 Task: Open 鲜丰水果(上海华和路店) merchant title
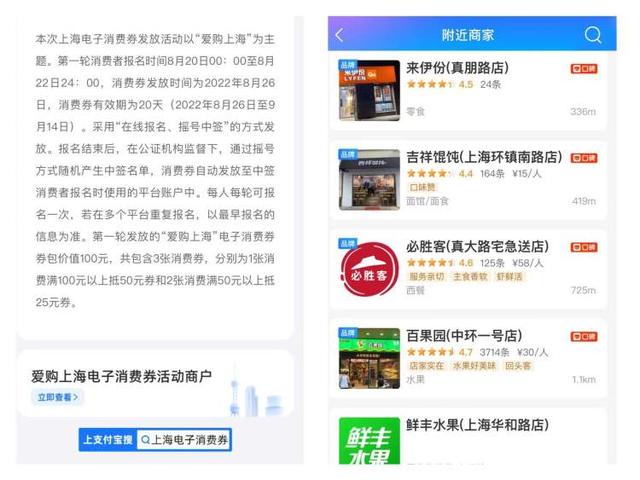point(477,425)
